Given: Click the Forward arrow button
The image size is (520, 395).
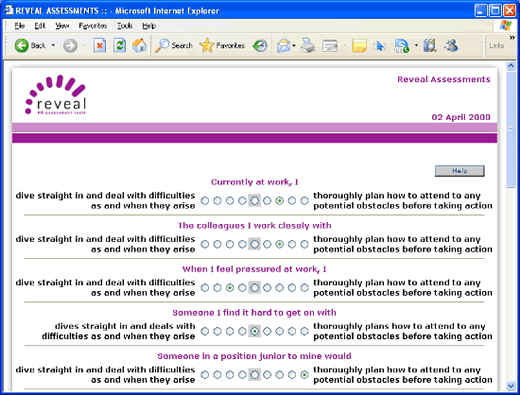Looking at the screenshot, I should coord(70,45).
